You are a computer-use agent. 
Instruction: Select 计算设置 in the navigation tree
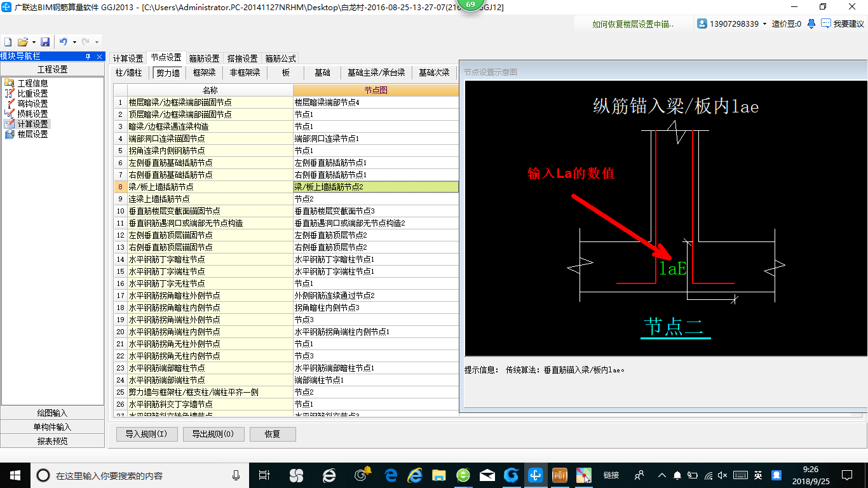click(32, 124)
